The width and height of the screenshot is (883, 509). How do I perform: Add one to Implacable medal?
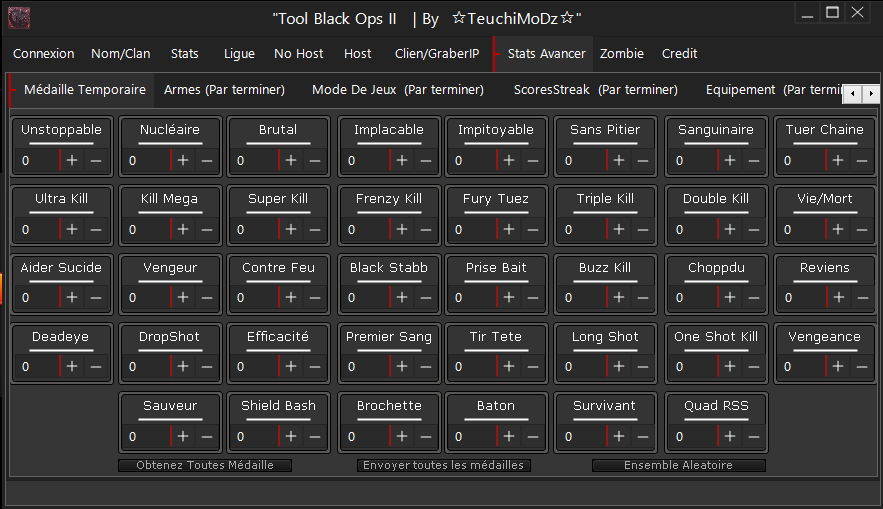(x=402, y=160)
